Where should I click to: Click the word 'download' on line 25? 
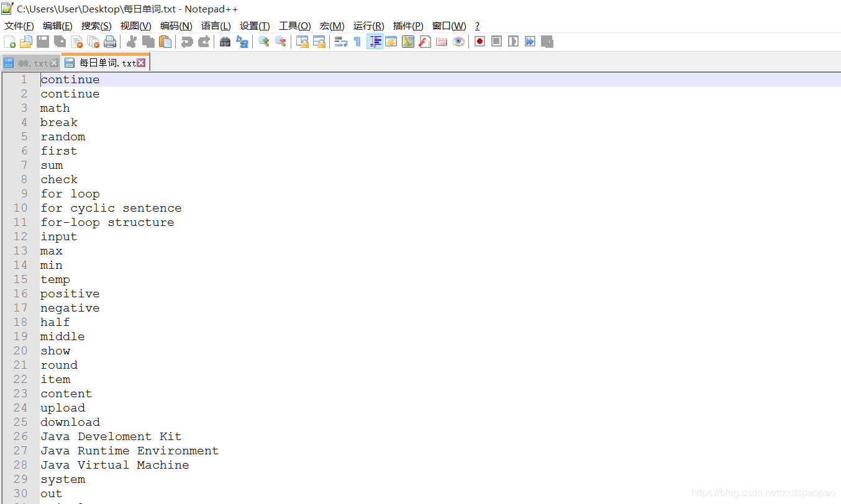click(70, 422)
